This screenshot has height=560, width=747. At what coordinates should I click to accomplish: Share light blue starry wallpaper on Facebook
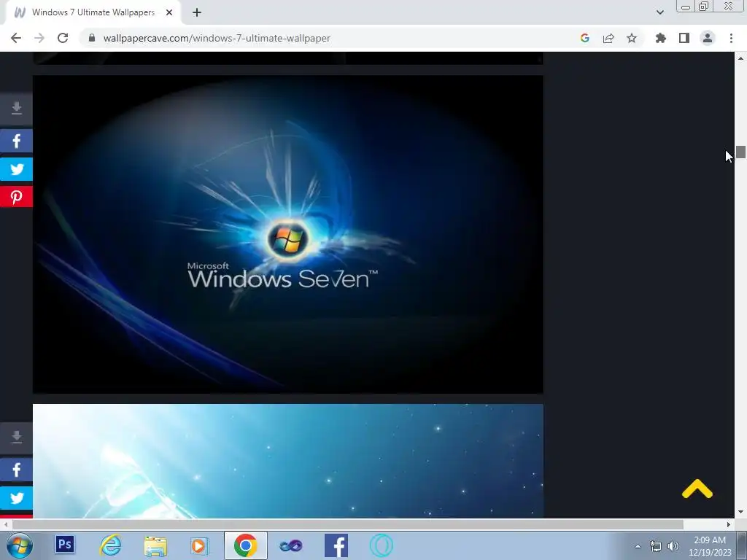(16, 470)
